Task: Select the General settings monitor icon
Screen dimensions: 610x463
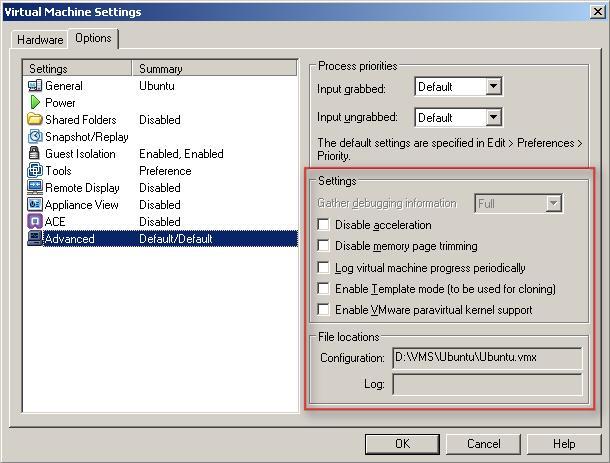Action: click(35, 86)
